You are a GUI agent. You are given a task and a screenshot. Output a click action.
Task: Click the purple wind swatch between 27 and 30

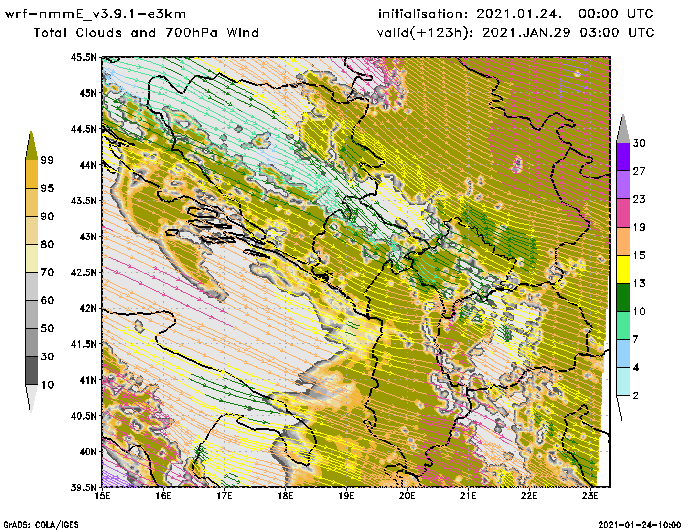click(x=623, y=157)
